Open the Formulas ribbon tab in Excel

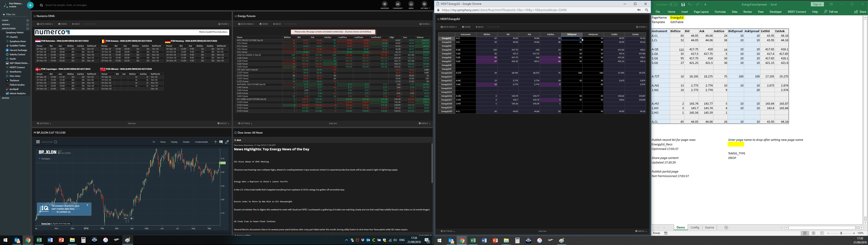click(x=720, y=12)
